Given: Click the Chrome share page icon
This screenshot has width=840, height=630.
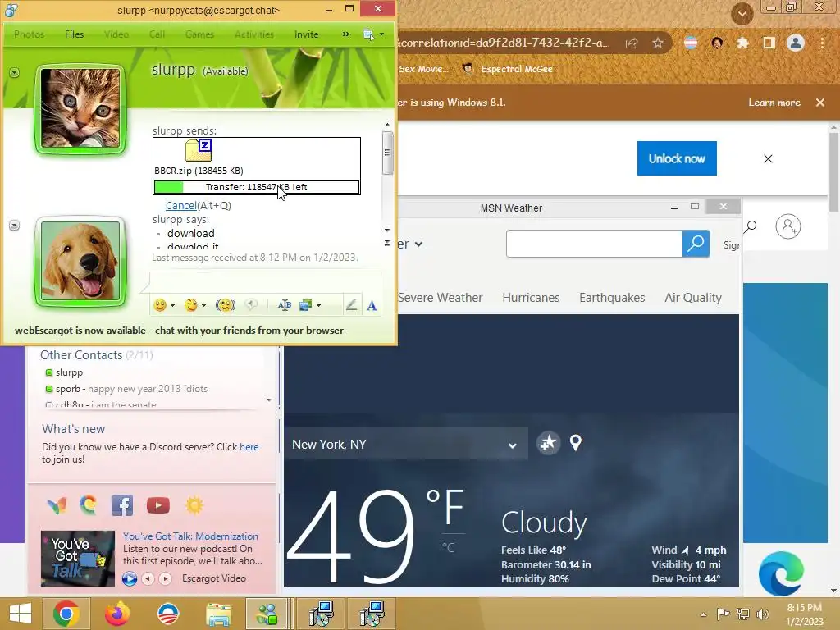Looking at the screenshot, I should (x=632, y=43).
